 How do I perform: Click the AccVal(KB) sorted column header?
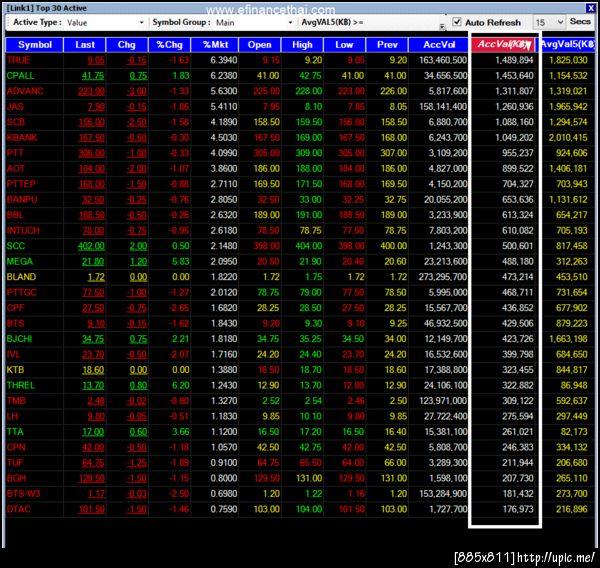[x=504, y=44]
